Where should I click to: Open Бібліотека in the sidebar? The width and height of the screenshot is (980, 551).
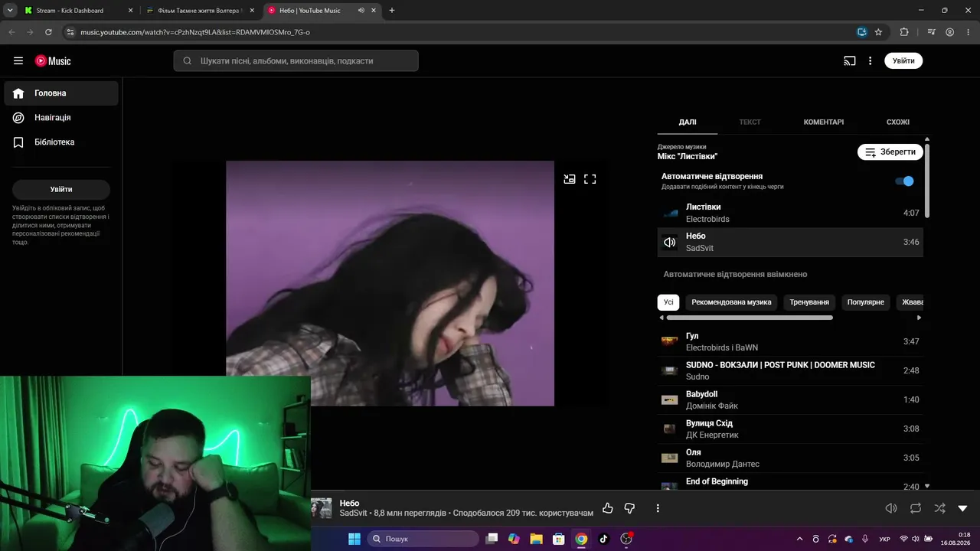click(61, 142)
